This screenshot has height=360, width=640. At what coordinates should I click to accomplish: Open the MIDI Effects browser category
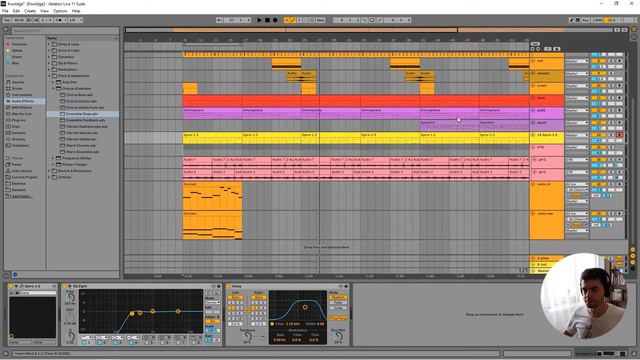click(x=22, y=107)
